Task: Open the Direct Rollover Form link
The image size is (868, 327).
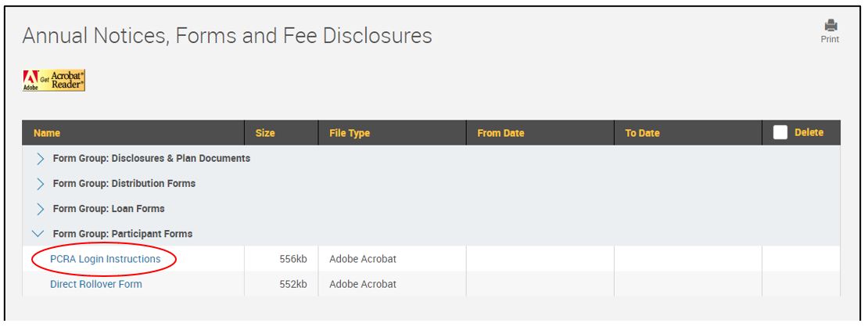Action: pyautogui.click(x=96, y=284)
